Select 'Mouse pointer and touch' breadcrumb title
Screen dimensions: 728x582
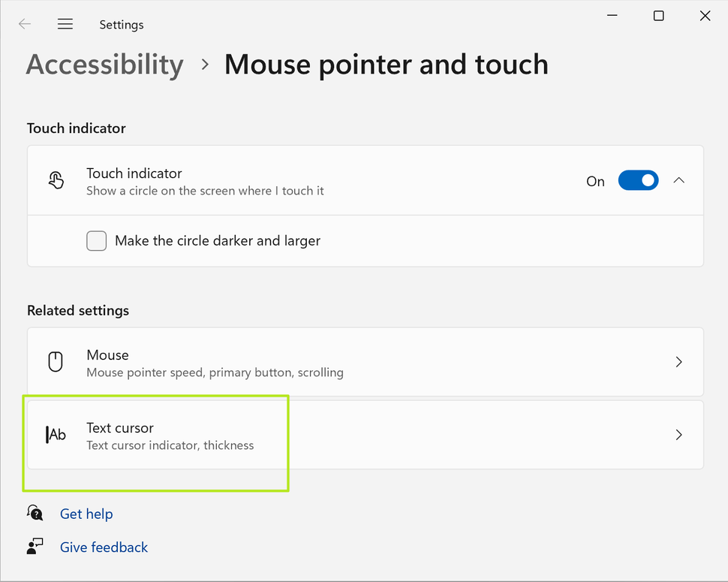click(x=386, y=65)
